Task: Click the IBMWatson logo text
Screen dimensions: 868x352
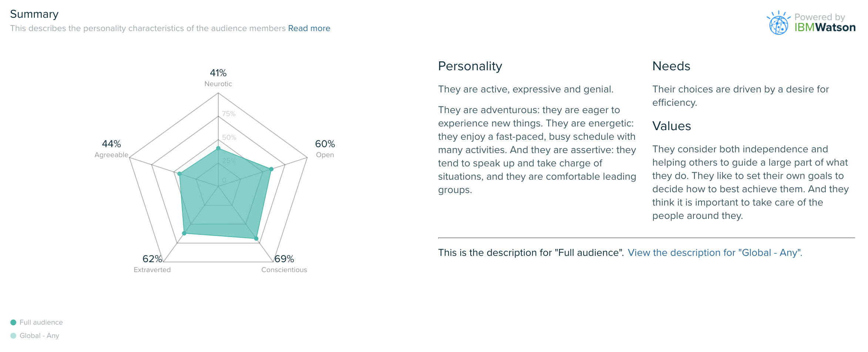Action: click(x=825, y=27)
